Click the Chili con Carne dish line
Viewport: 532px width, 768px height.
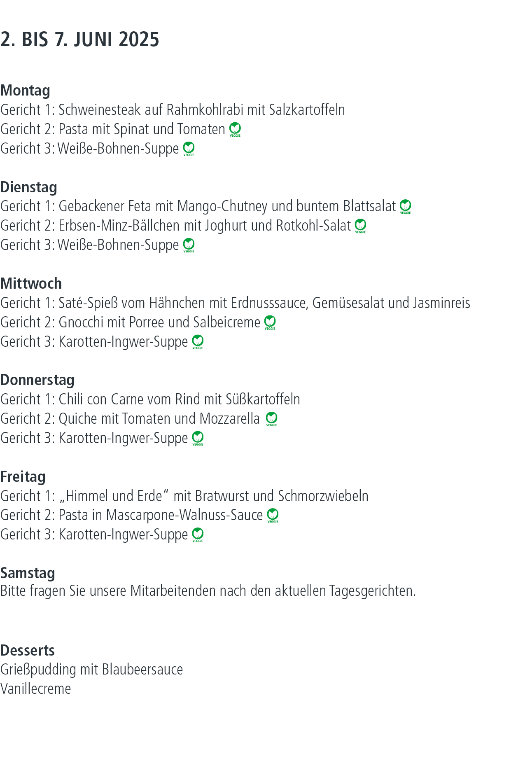pyautogui.click(x=150, y=399)
